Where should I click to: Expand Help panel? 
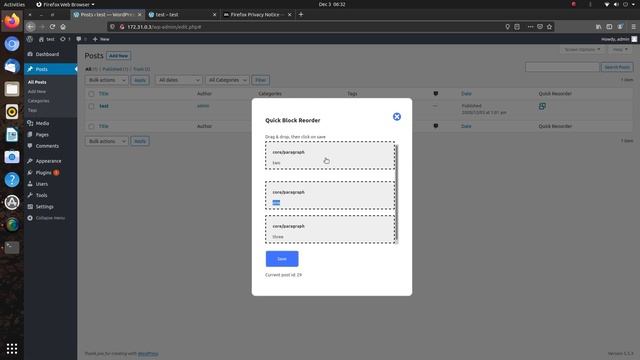click(620, 49)
